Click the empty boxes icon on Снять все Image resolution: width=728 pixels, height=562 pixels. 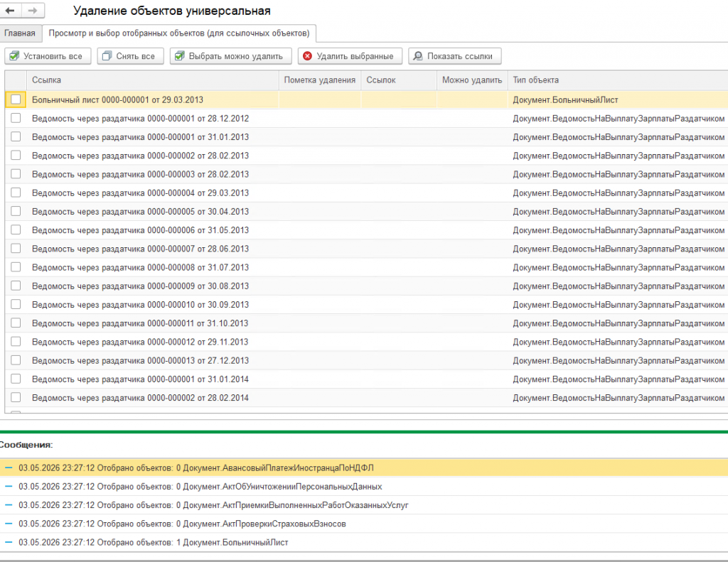coord(107,56)
